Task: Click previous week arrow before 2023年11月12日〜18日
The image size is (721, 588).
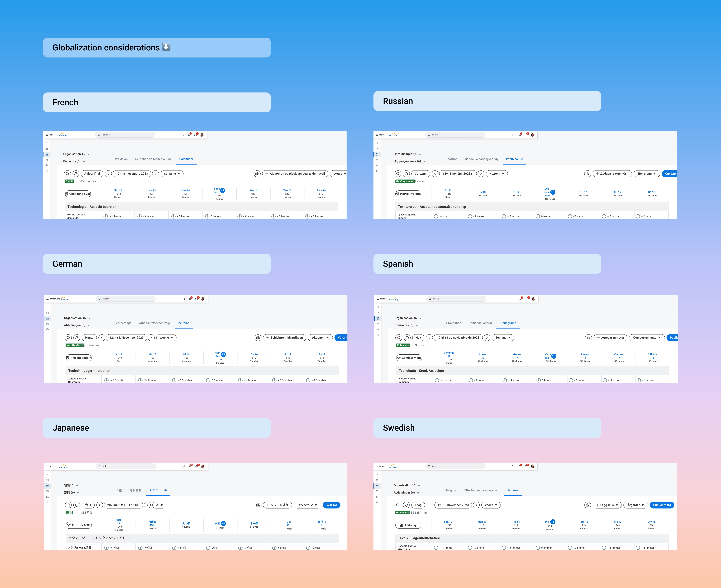Action: click(x=100, y=505)
